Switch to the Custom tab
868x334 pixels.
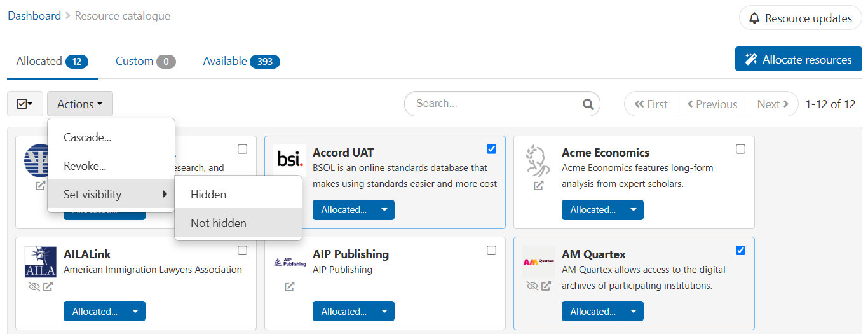click(x=146, y=61)
